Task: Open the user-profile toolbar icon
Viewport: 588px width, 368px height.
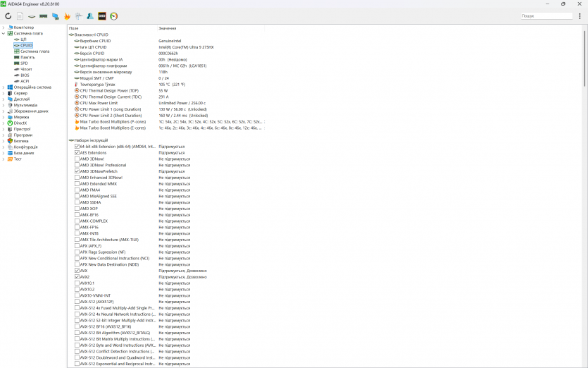Action: point(90,16)
